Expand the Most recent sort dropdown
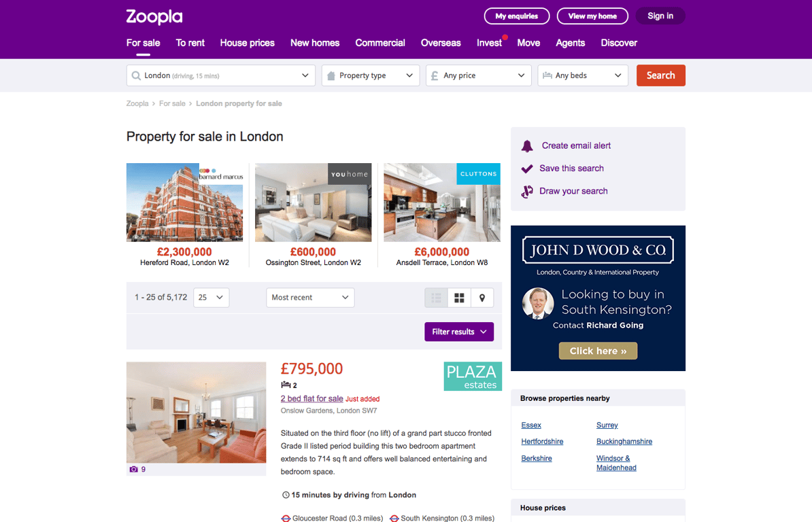 pos(310,298)
